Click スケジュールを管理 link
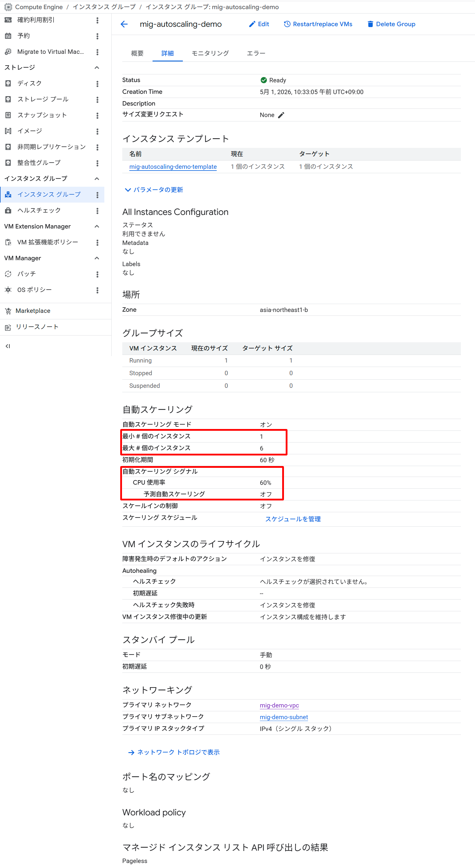 pyautogui.click(x=293, y=519)
